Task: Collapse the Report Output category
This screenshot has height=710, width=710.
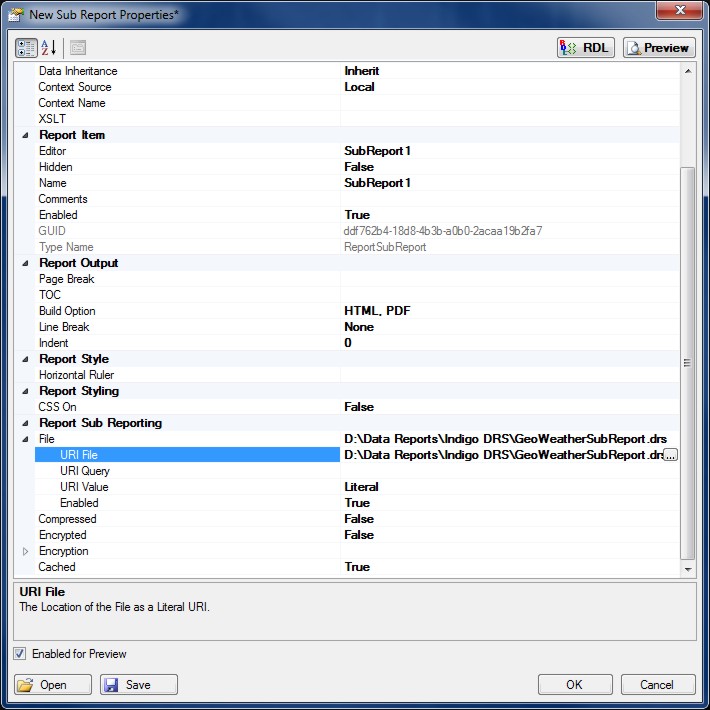Action: click(x=26, y=263)
